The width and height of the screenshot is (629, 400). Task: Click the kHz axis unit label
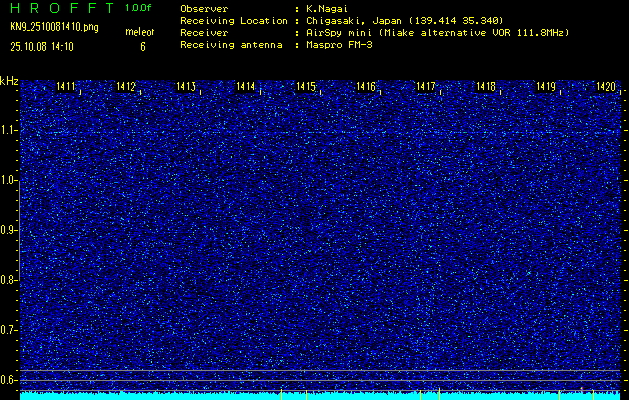[x=9, y=81]
